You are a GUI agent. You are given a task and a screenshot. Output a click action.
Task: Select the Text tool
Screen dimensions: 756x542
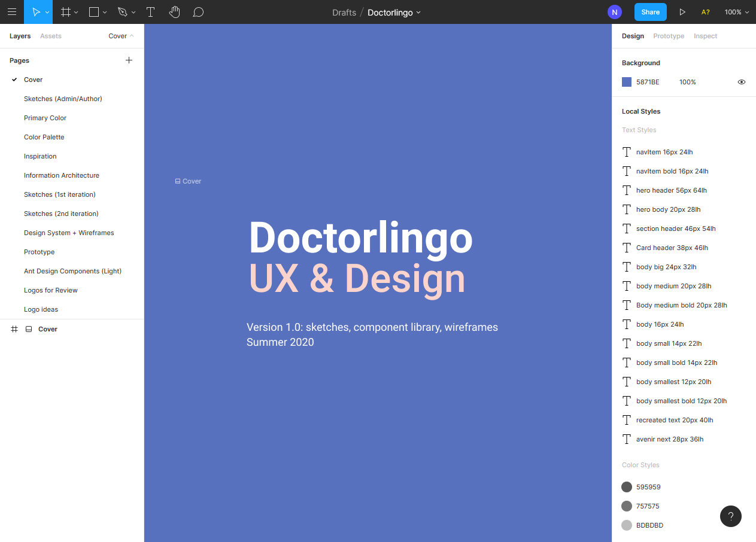click(151, 12)
